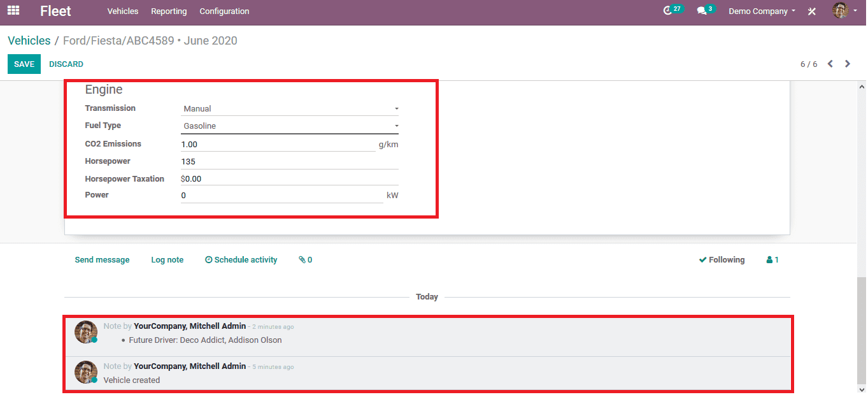The width and height of the screenshot is (868, 397).
Task: Open the conversations chat icon with 3 badge
Action: click(x=706, y=11)
